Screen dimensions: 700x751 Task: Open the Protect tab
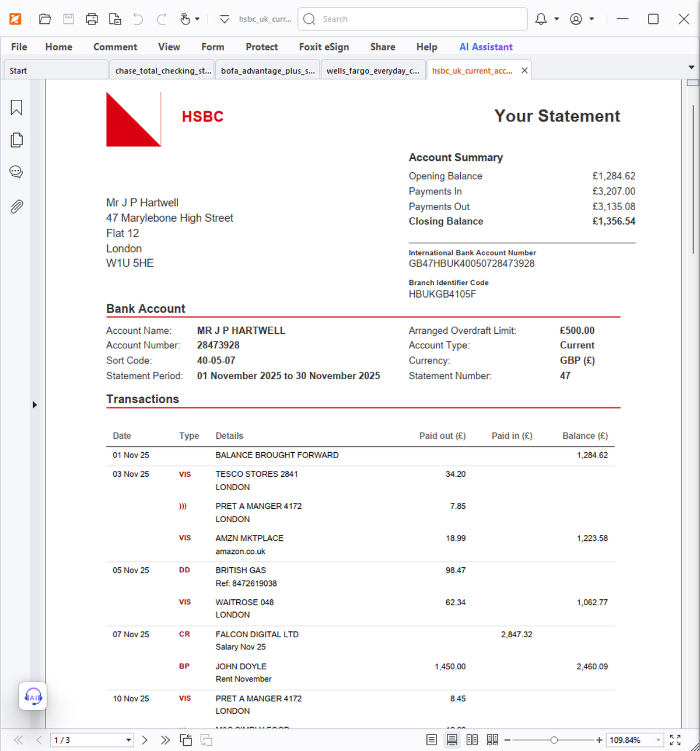(261, 47)
